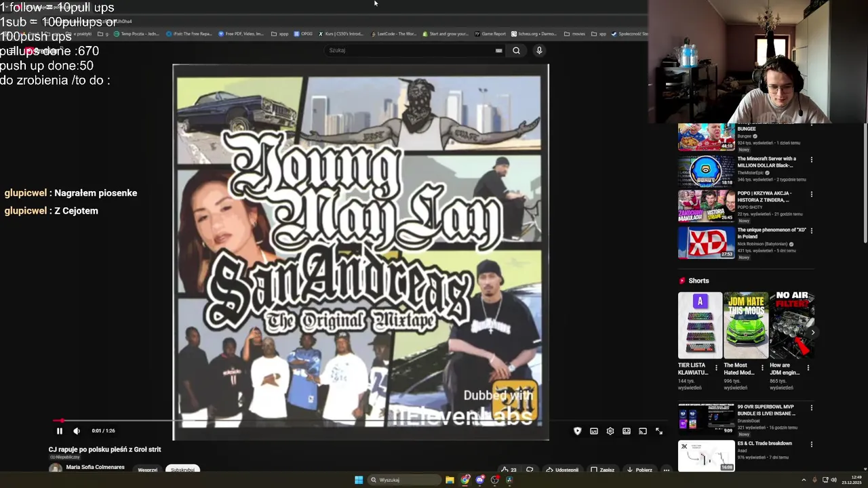Image resolution: width=868 pixels, height=488 pixels.
Task: Expand the movies bookmark folder
Action: tap(574, 33)
